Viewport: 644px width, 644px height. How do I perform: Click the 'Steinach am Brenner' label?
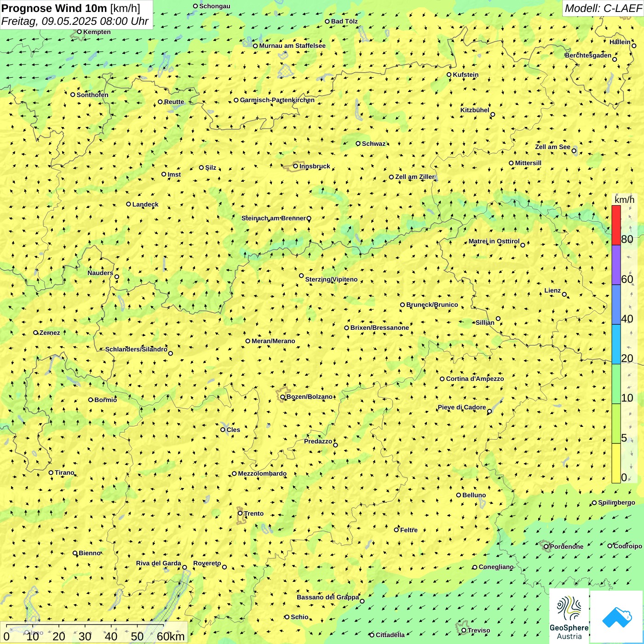point(274,218)
